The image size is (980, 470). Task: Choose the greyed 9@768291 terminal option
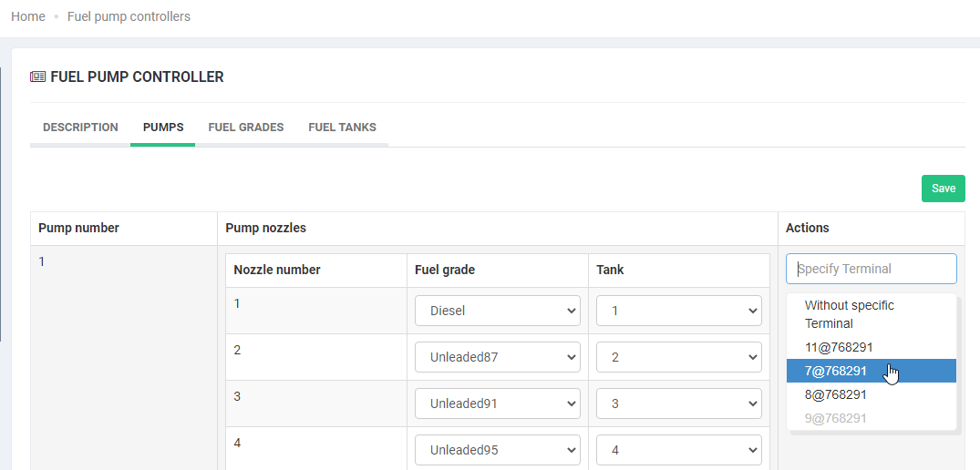coord(835,418)
